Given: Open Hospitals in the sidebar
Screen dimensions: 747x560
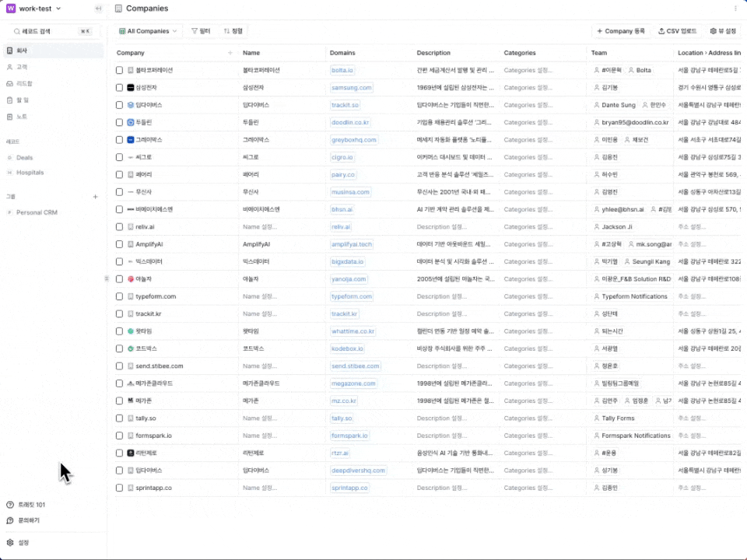Looking at the screenshot, I should coord(30,172).
